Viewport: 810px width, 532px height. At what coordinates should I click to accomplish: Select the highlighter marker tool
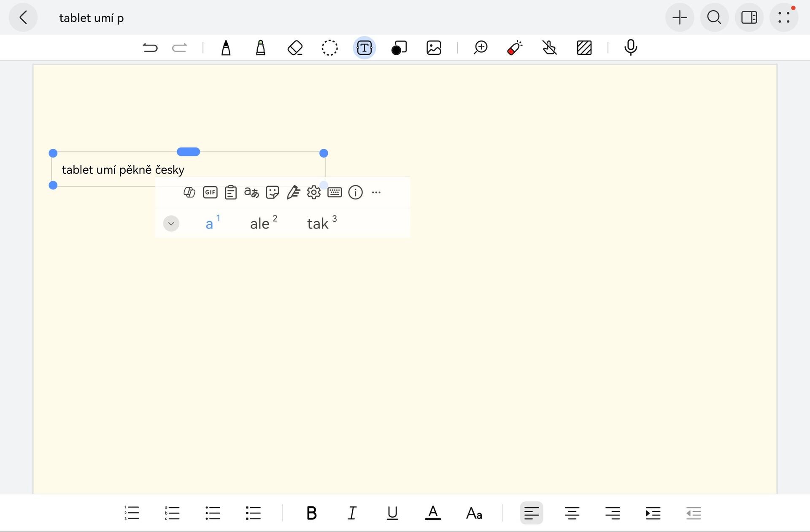[261, 48]
